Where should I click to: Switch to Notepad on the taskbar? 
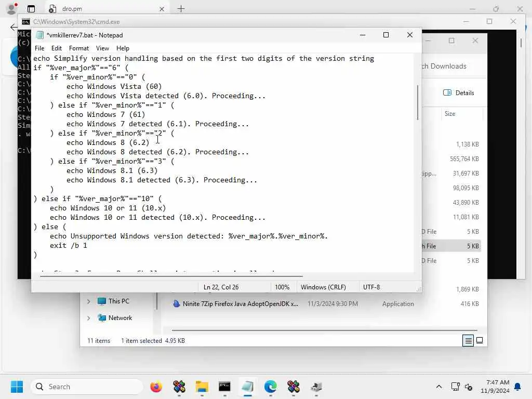tap(248, 387)
